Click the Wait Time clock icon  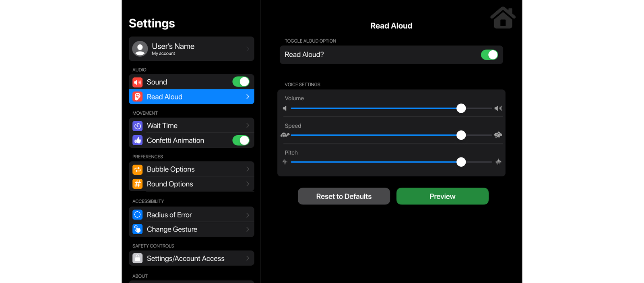click(138, 126)
